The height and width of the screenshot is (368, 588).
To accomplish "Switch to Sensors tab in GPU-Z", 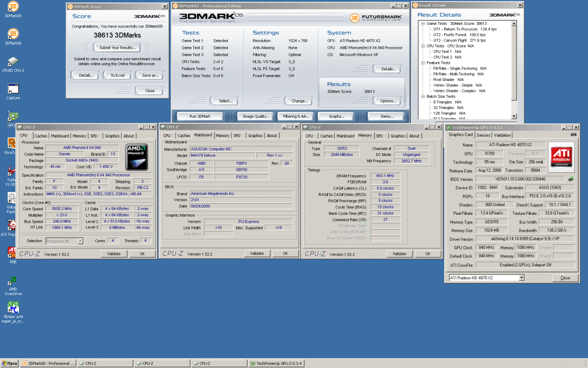I will (483, 135).
